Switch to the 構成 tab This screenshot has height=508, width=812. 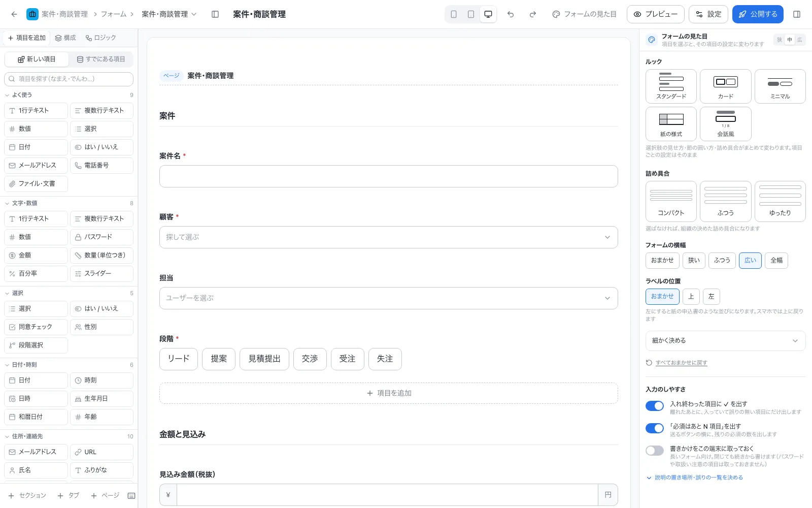pos(65,38)
